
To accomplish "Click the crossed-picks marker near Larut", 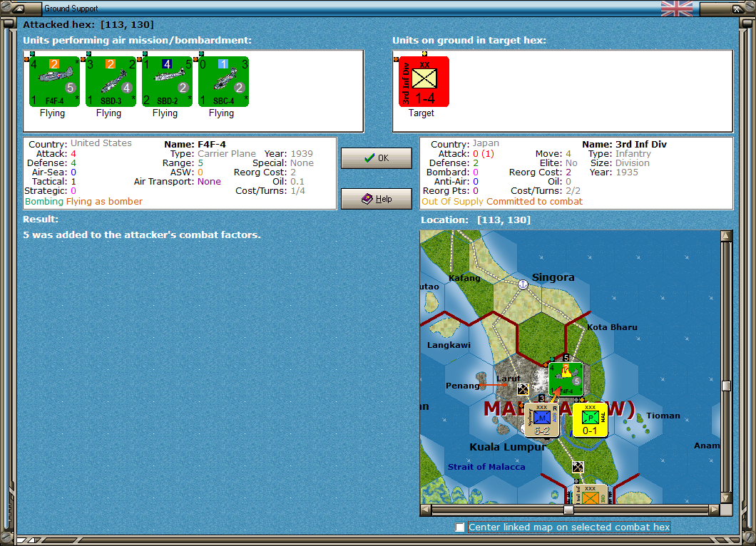I will [x=524, y=389].
